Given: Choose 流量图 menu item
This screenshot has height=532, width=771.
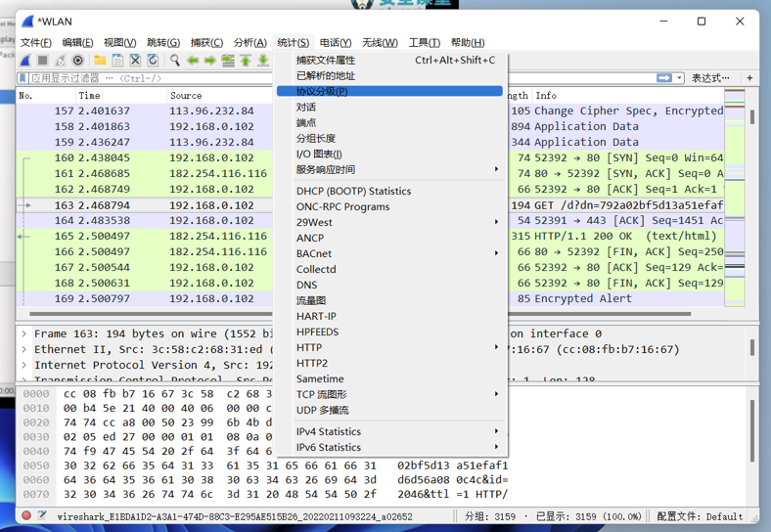Looking at the screenshot, I should (390, 300).
